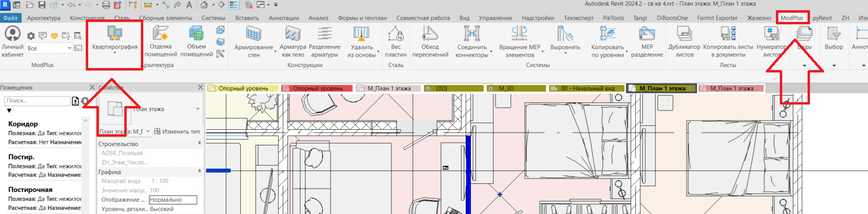868x214 pixels.
Task: Launch the Объем помещений tool
Action: coord(196,41)
